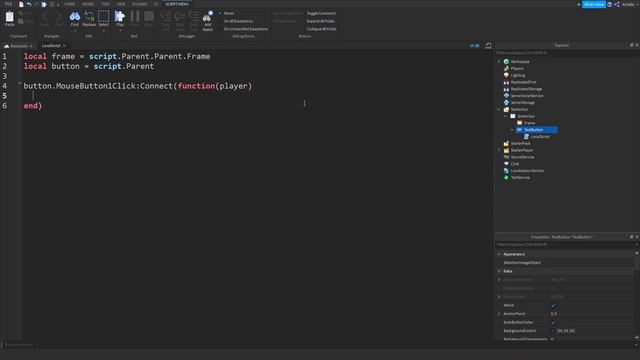Expand the Workspace tree node

click(x=499, y=62)
